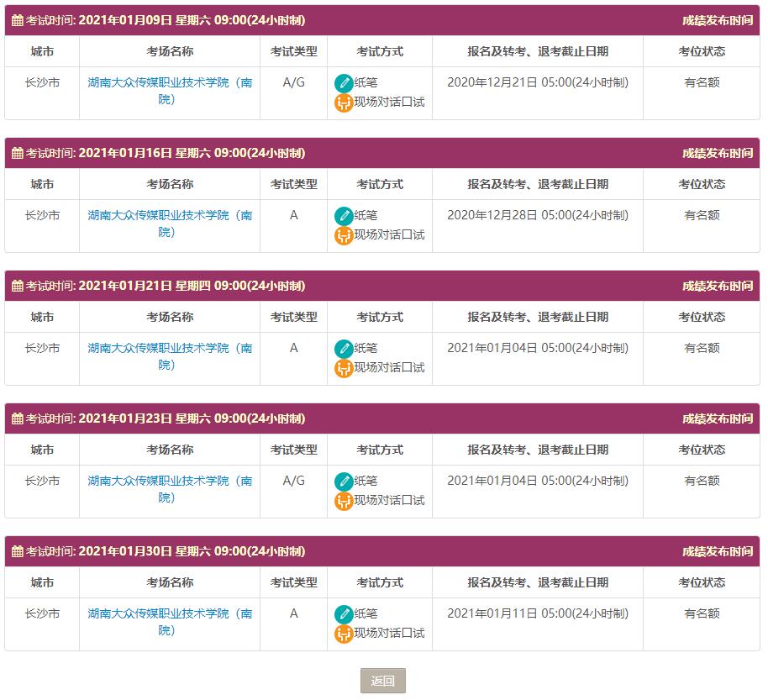
Task: Click the calendar icon in January 9 exam header
Action: [17, 21]
